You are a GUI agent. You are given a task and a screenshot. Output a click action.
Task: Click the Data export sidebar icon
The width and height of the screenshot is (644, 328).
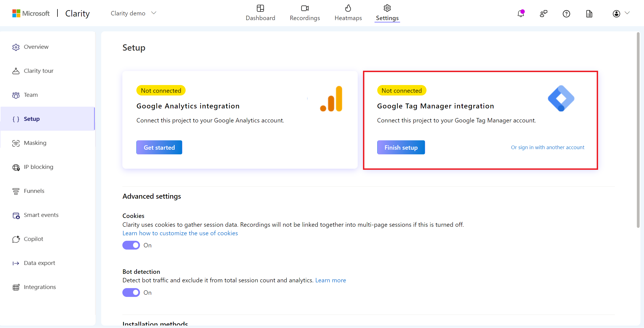[15, 263]
